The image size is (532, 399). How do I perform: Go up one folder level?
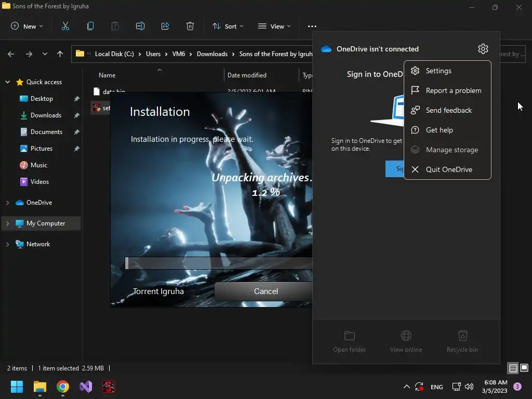60,54
